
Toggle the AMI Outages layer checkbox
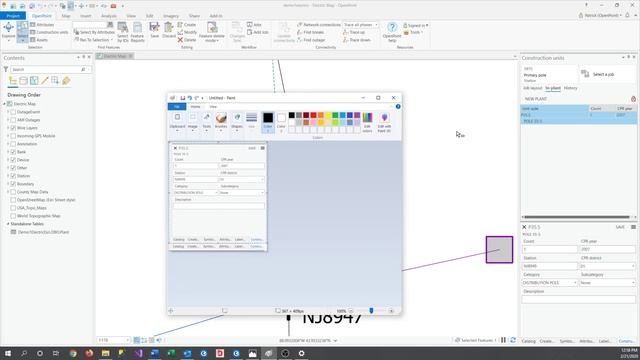tap(13, 120)
